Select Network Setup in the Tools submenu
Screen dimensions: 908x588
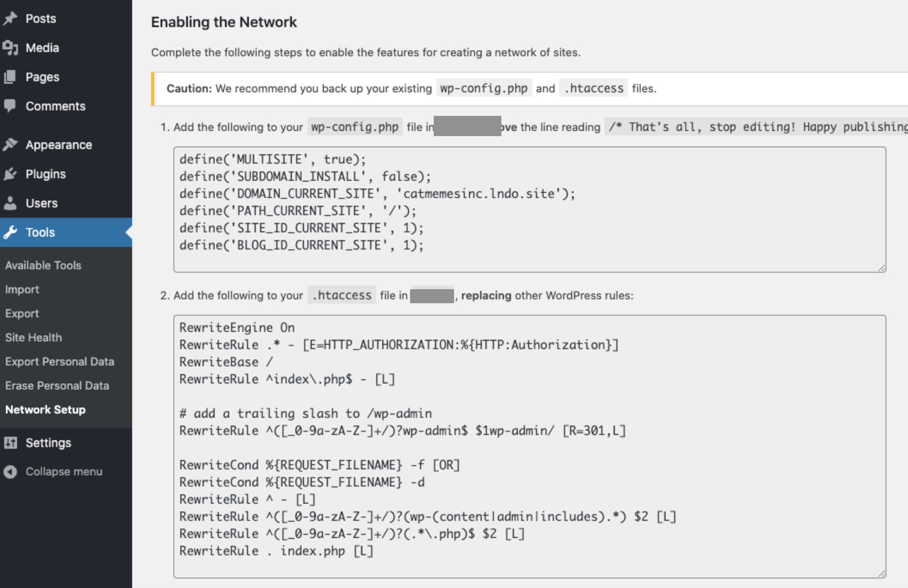pos(45,409)
